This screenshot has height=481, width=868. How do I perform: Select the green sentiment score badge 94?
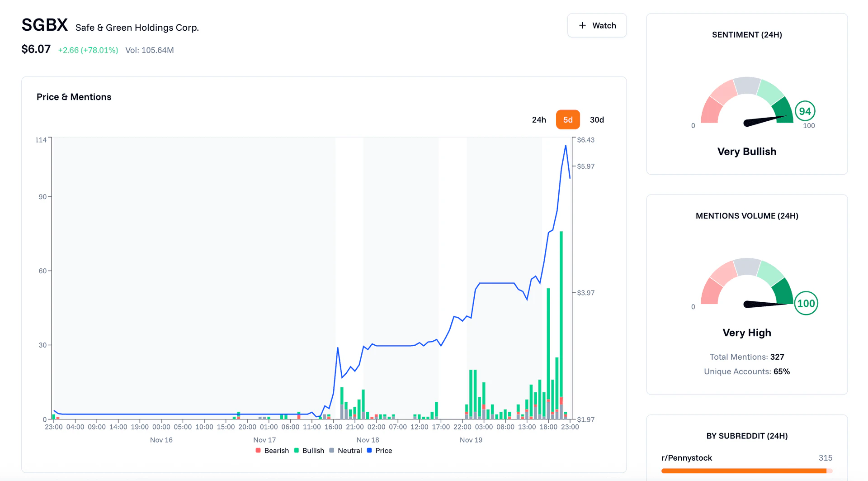(x=805, y=110)
